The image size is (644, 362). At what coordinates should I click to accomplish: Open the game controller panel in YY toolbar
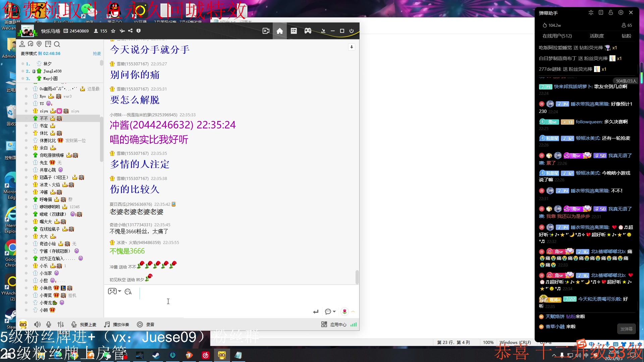(308, 31)
